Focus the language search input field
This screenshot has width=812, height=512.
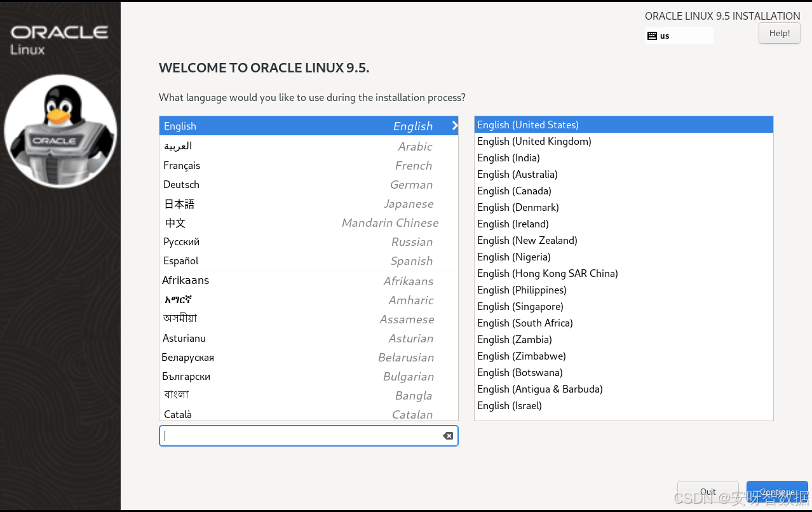point(308,436)
